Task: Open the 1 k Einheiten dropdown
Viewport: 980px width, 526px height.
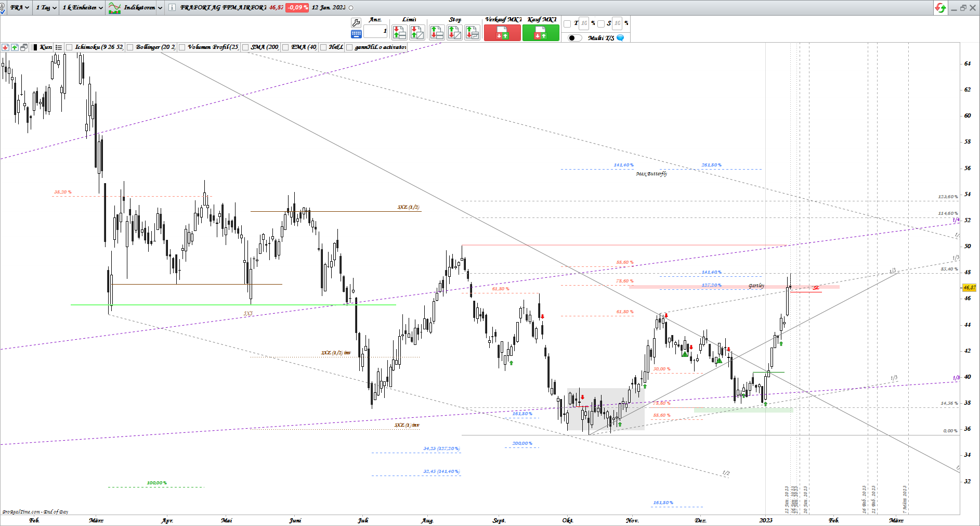Action: 83,8
